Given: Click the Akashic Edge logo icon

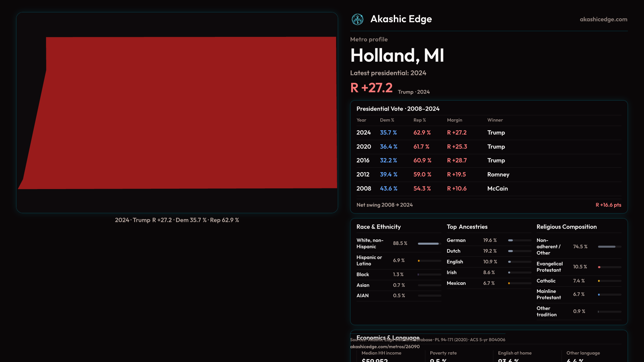Looking at the screenshot, I should tap(357, 19).
